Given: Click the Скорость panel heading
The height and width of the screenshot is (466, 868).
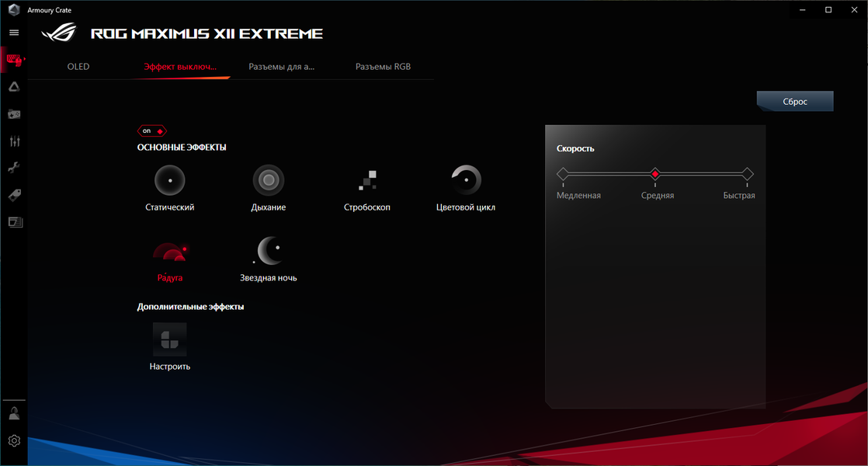Looking at the screenshot, I should pos(575,148).
